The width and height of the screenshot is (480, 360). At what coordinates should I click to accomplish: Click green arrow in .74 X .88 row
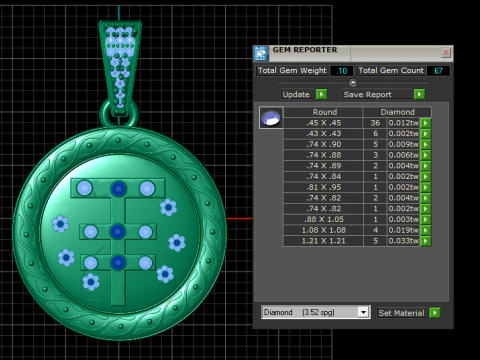(x=425, y=155)
